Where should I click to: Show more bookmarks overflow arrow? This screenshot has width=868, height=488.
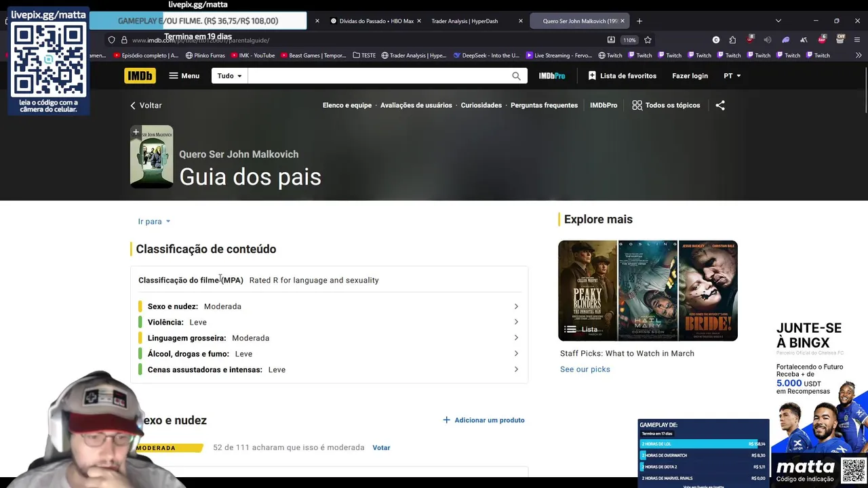pyautogui.click(x=859, y=56)
